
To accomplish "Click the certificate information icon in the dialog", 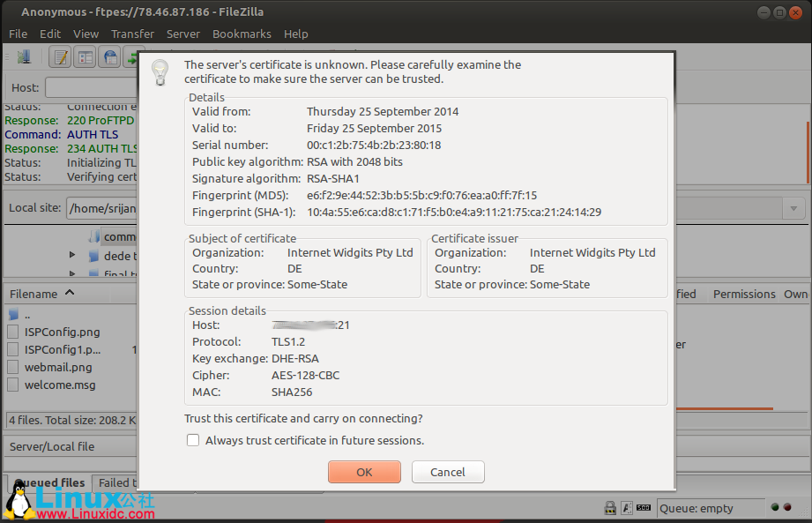I will 160,72.
